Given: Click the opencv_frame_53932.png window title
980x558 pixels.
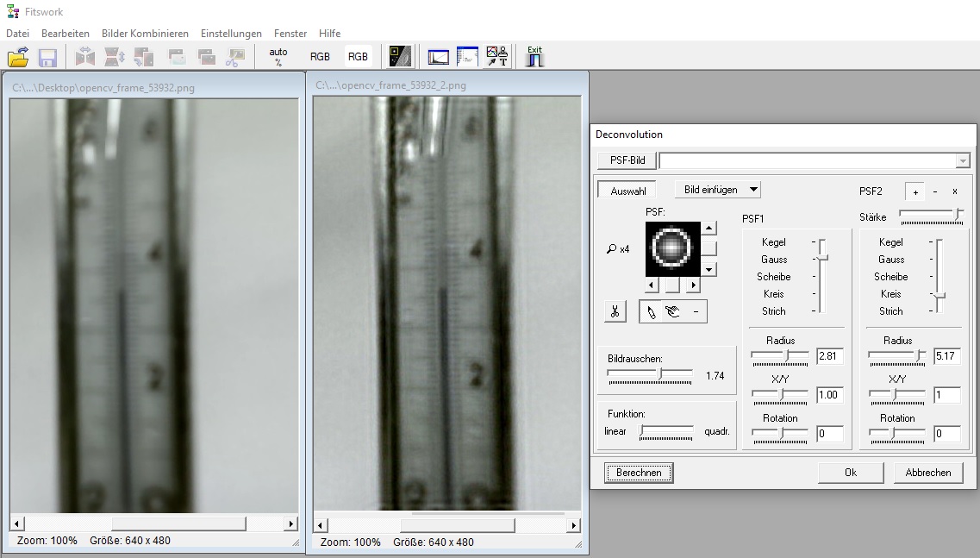Looking at the screenshot, I should 103,88.
